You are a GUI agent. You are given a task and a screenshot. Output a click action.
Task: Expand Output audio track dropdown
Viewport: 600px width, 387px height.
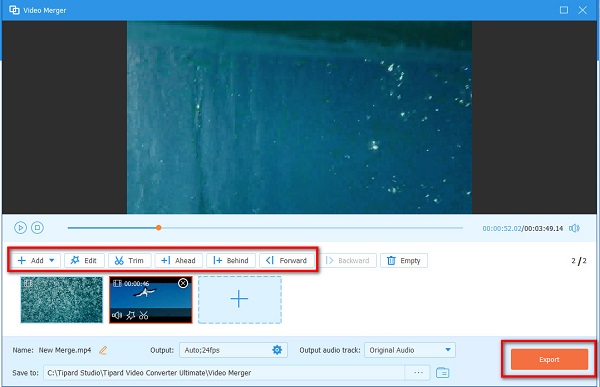pos(409,350)
